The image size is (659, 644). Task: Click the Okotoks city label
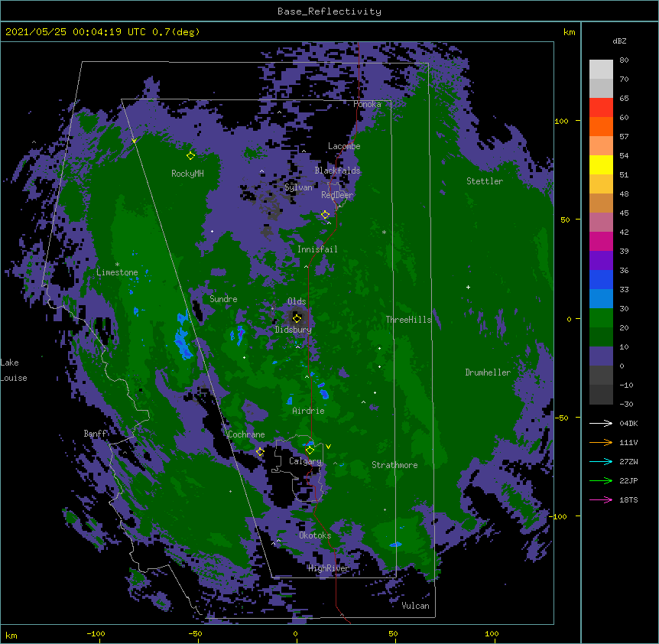[315, 535]
